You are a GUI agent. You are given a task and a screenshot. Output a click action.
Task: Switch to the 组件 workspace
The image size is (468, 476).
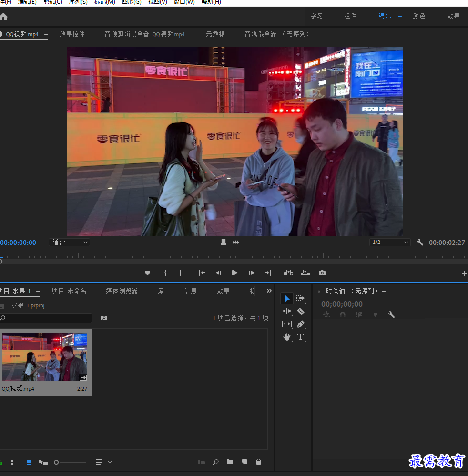point(350,16)
